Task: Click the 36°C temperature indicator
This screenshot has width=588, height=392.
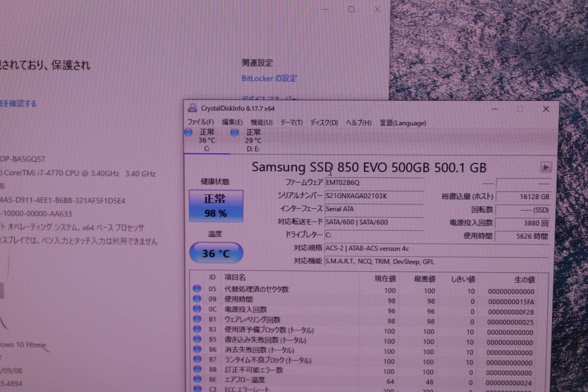Action: 216,253
